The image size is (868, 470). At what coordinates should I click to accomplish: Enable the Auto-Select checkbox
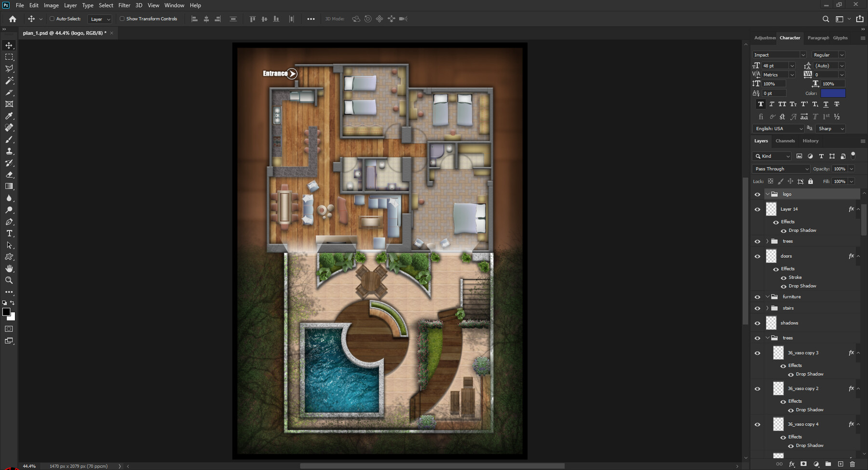point(51,19)
